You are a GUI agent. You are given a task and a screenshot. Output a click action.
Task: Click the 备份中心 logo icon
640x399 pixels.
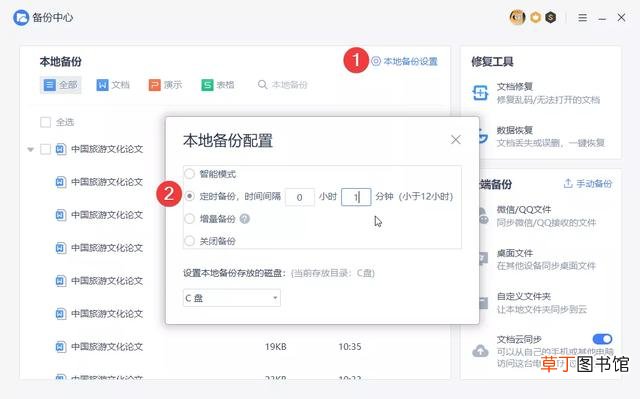coord(21,18)
